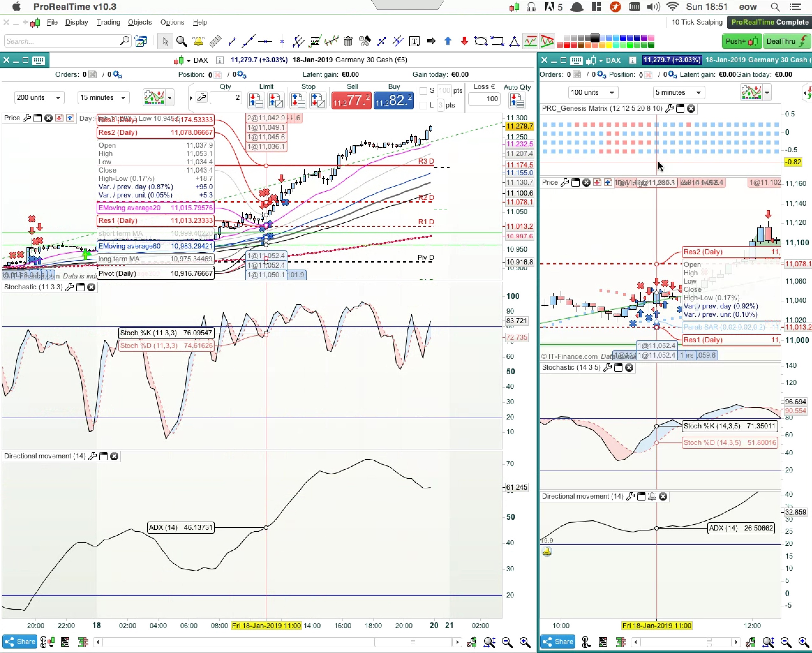Image resolution: width=812 pixels, height=653 pixels.
Task: Click the Share button on left chart
Action: 20,641
